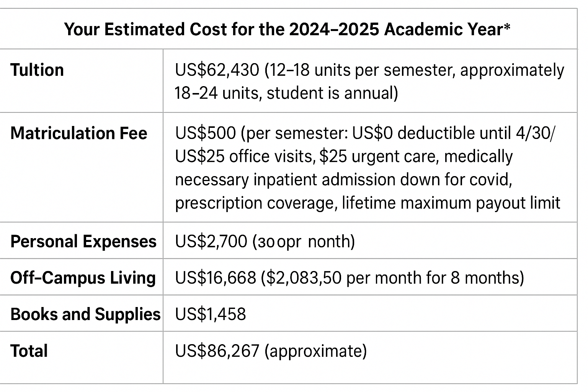Click the US$1,458 books amount
Screen dimensions: 588x392
[x=211, y=314]
